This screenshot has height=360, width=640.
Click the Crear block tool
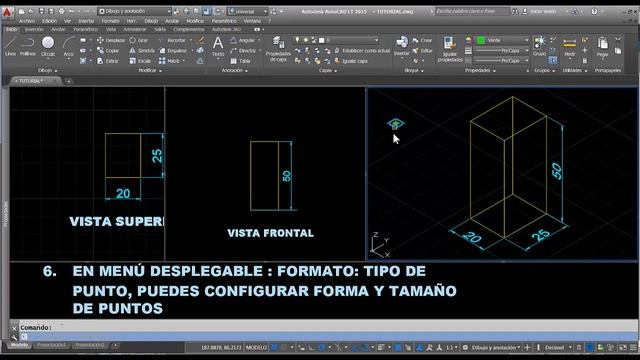click(x=422, y=40)
